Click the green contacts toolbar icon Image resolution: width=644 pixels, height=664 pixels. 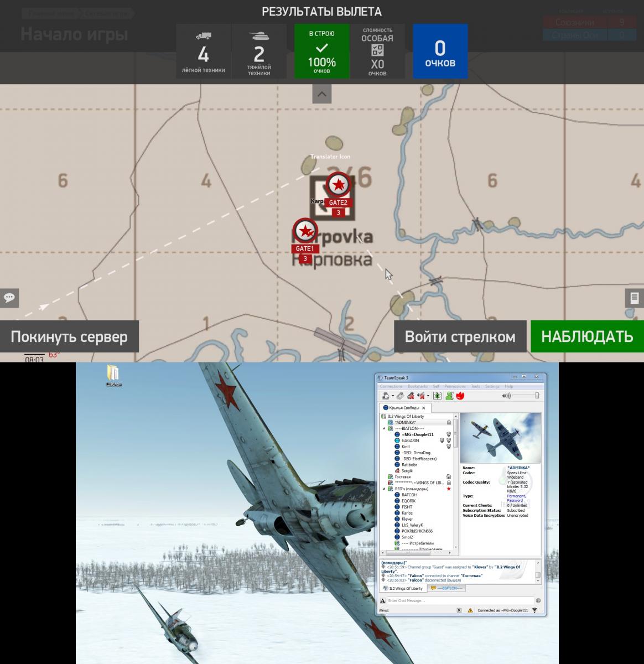coord(449,396)
